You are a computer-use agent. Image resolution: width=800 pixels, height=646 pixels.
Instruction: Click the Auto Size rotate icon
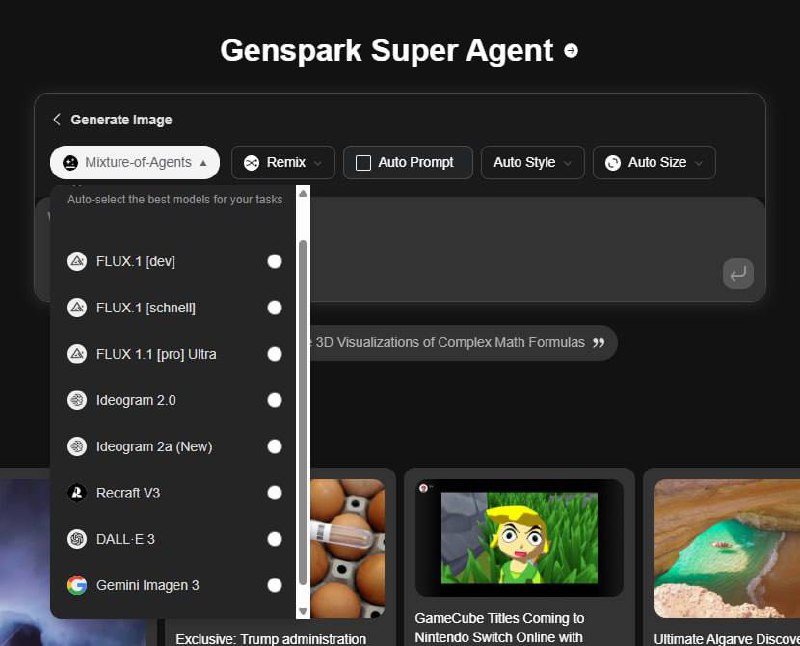[613, 163]
